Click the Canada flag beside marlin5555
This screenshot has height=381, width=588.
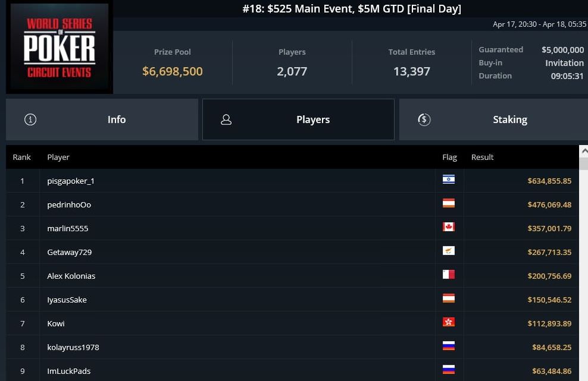click(x=449, y=227)
